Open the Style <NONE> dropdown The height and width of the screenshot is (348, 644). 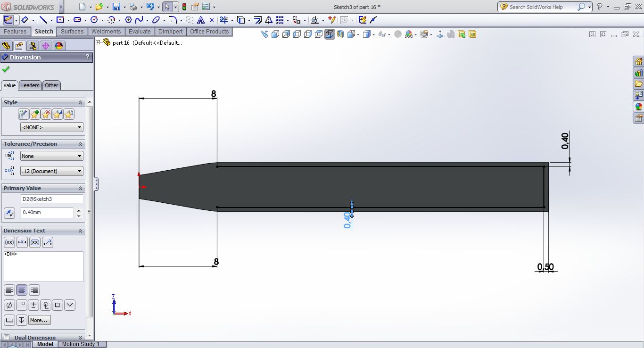click(x=51, y=127)
